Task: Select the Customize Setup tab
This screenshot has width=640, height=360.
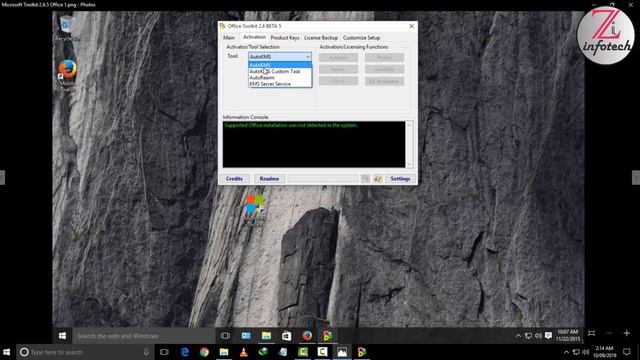Action: pos(361,38)
